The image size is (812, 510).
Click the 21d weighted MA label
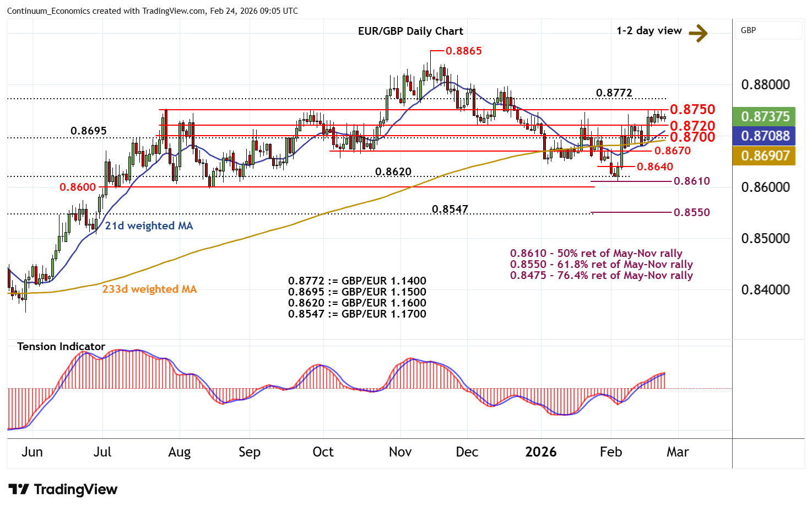pyautogui.click(x=149, y=226)
